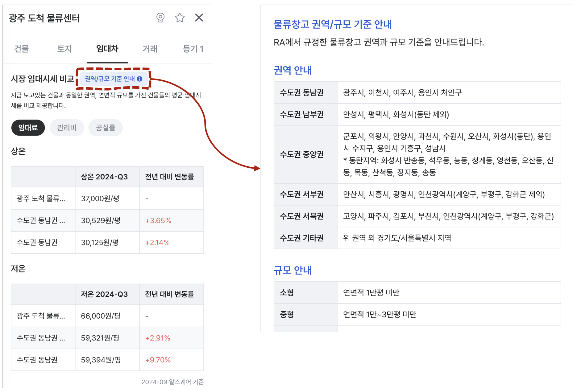Close the 광주 도척 물류센터 panel

pyautogui.click(x=199, y=18)
